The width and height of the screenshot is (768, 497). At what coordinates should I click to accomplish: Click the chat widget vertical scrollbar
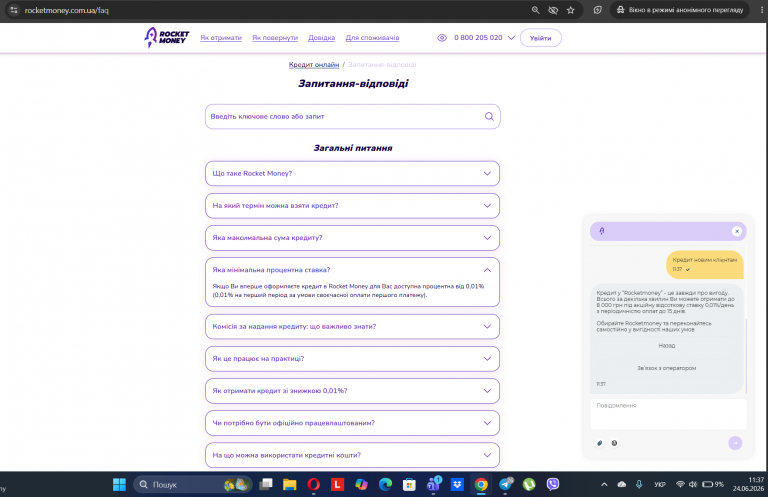pyautogui.click(x=746, y=355)
